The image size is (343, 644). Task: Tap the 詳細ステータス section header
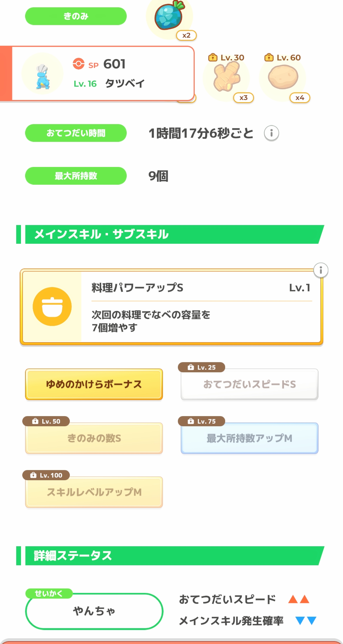(x=171, y=556)
